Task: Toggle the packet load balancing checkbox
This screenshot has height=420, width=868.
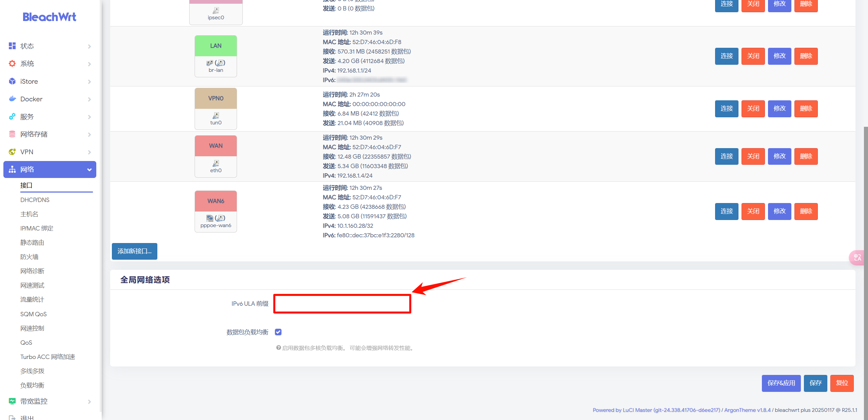Action: click(x=278, y=332)
